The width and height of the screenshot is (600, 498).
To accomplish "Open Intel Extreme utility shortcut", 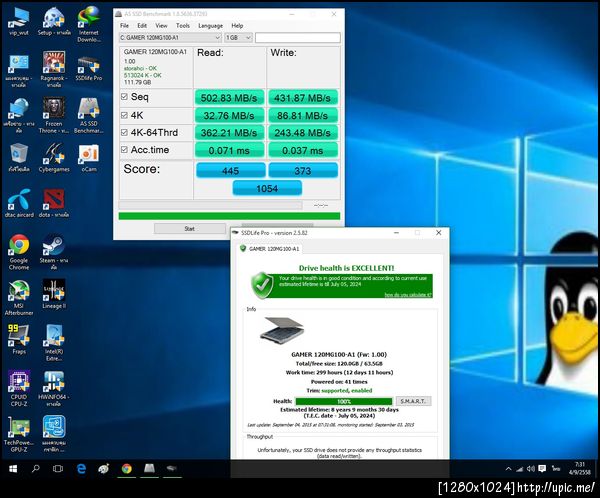I will point(54,343).
